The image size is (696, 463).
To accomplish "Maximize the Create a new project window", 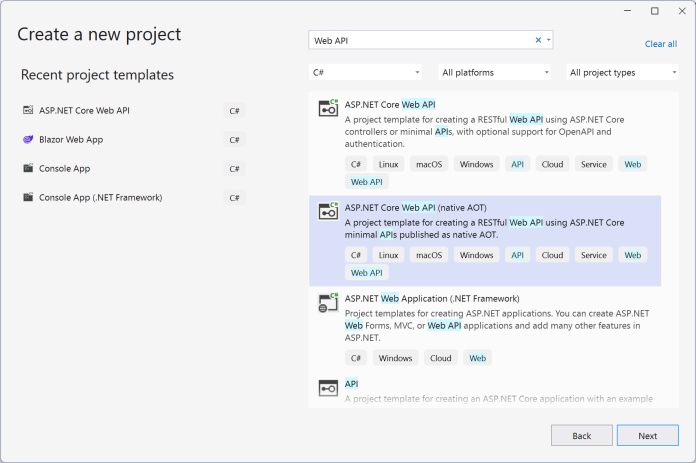I will (655, 11).
